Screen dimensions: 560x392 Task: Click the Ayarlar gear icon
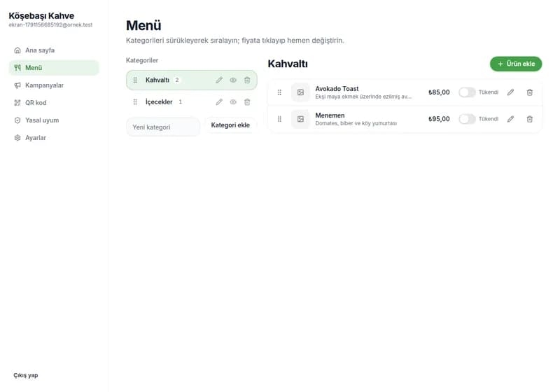coord(17,138)
